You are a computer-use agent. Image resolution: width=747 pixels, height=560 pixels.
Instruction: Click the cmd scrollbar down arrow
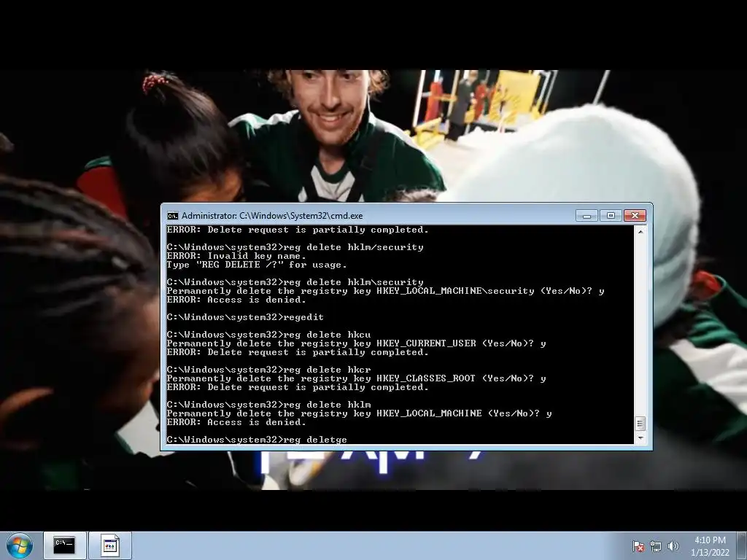(x=640, y=438)
